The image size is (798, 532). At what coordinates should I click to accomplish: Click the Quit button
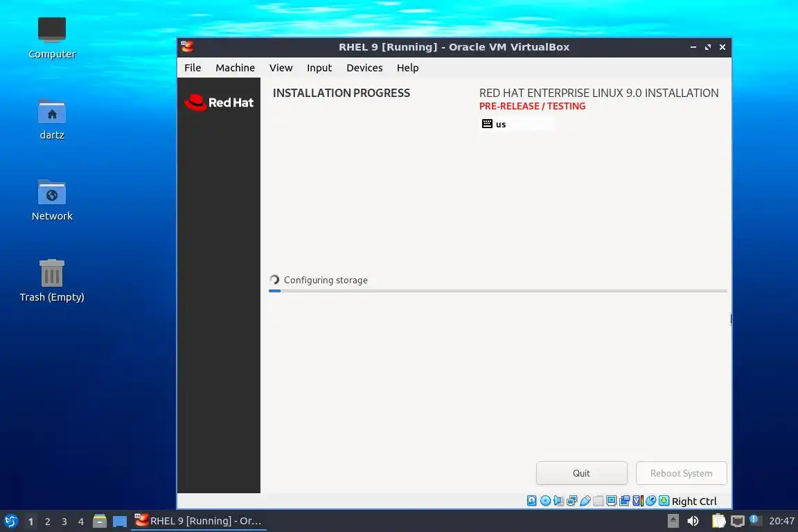click(582, 473)
